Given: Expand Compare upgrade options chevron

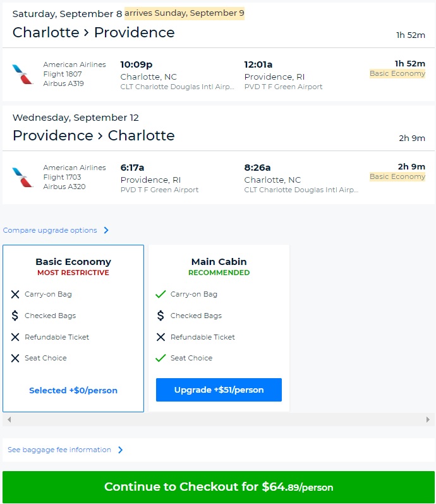Looking at the screenshot, I should [106, 230].
